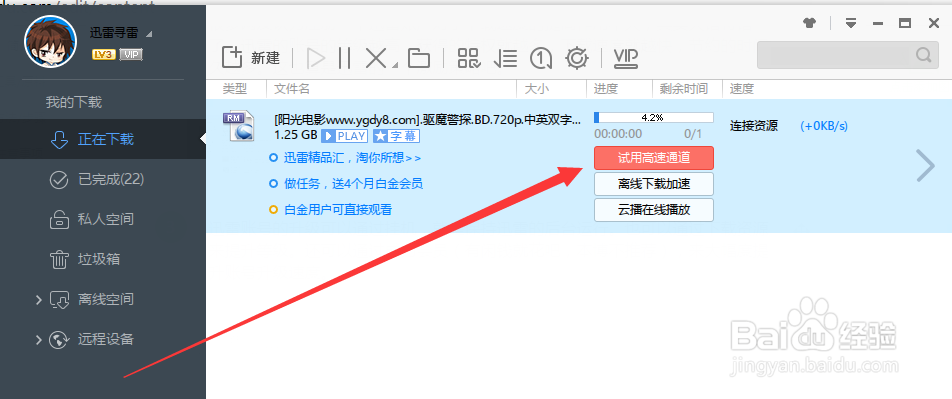Expand the 迅雷寻雷 username dropdown arrow
This screenshot has height=399, width=952.
pyautogui.click(x=149, y=33)
